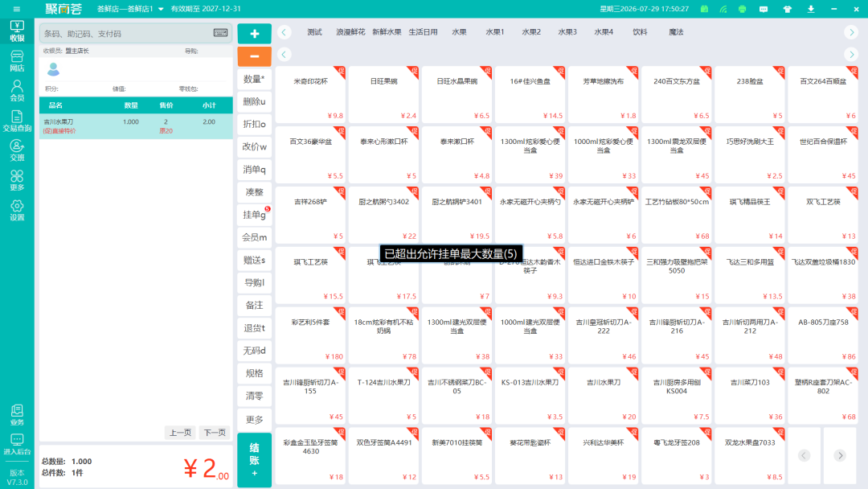Decrease quantity with the orange minus button
This screenshot has height=489, width=868.
[255, 56]
